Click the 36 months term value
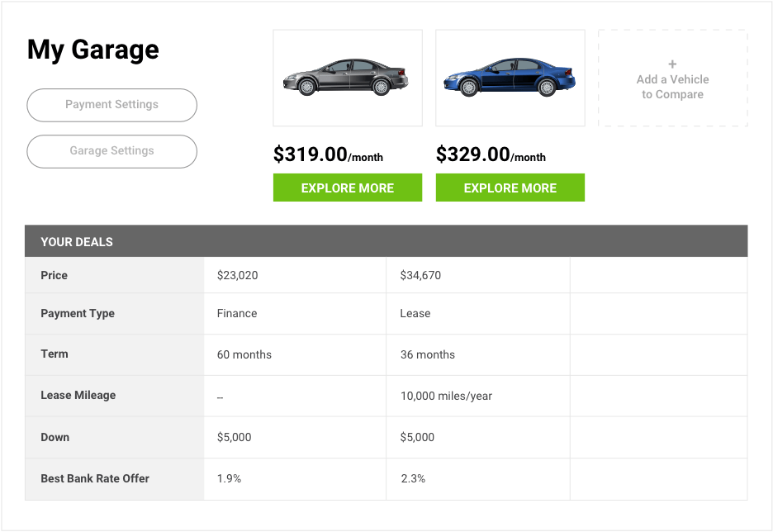This screenshot has height=532, width=773. (428, 354)
